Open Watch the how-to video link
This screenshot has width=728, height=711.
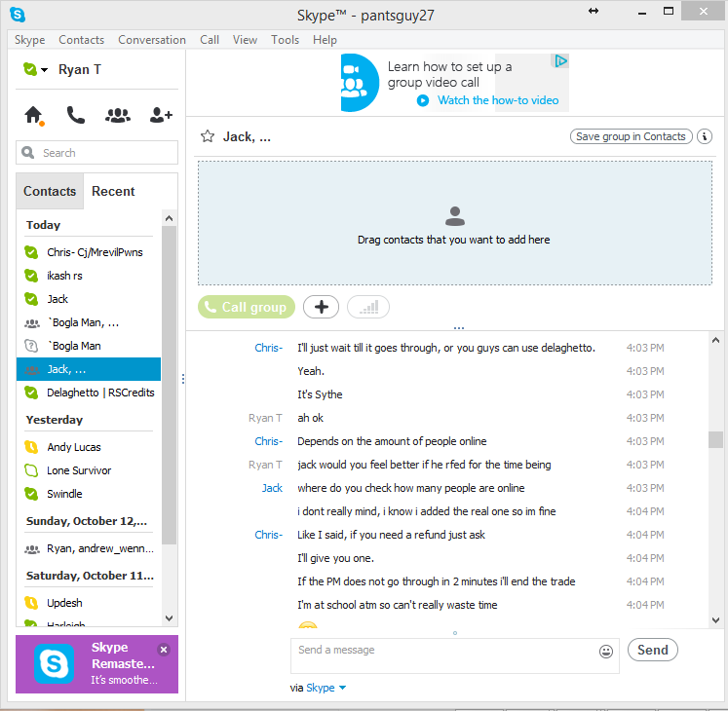[498, 100]
